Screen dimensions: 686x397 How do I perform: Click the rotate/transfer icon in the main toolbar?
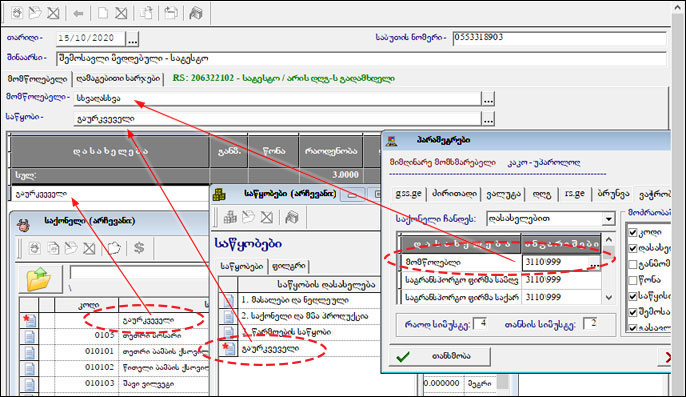tap(171, 13)
